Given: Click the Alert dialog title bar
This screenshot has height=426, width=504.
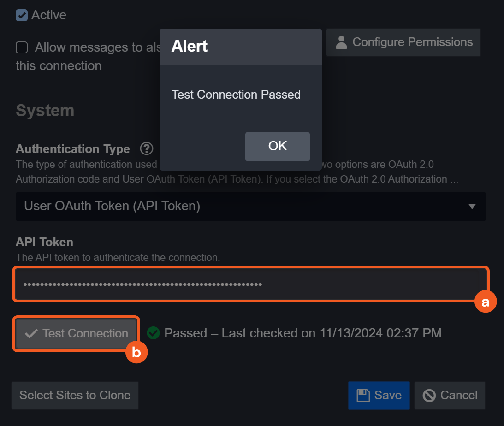Looking at the screenshot, I should point(240,47).
